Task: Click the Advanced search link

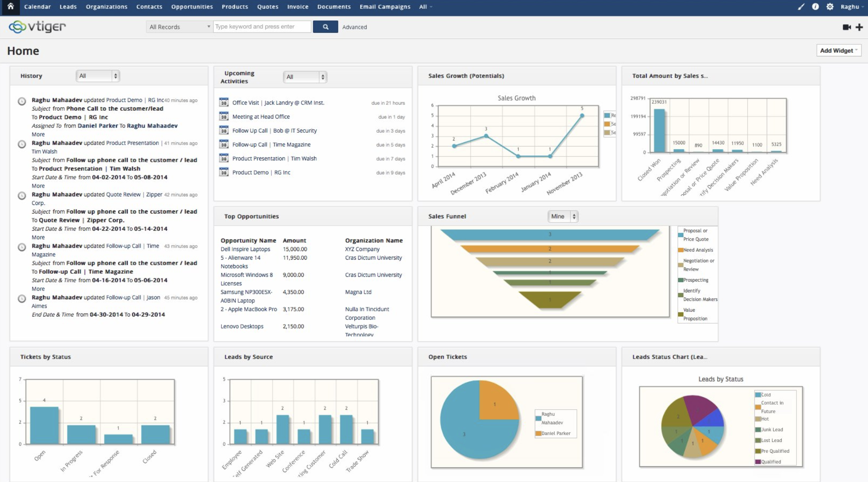Action: pos(354,27)
